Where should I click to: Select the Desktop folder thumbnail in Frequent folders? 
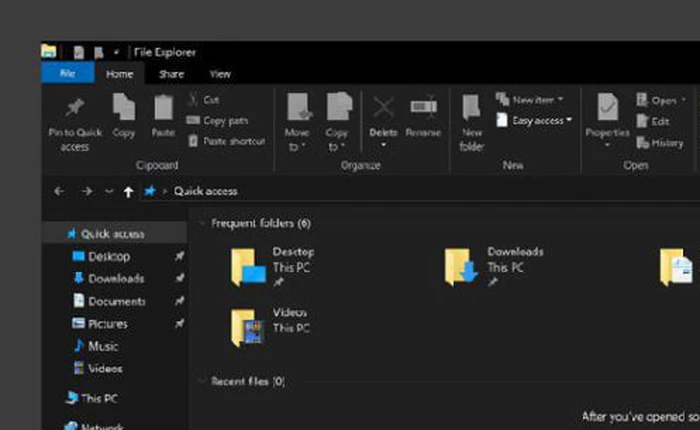248,267
